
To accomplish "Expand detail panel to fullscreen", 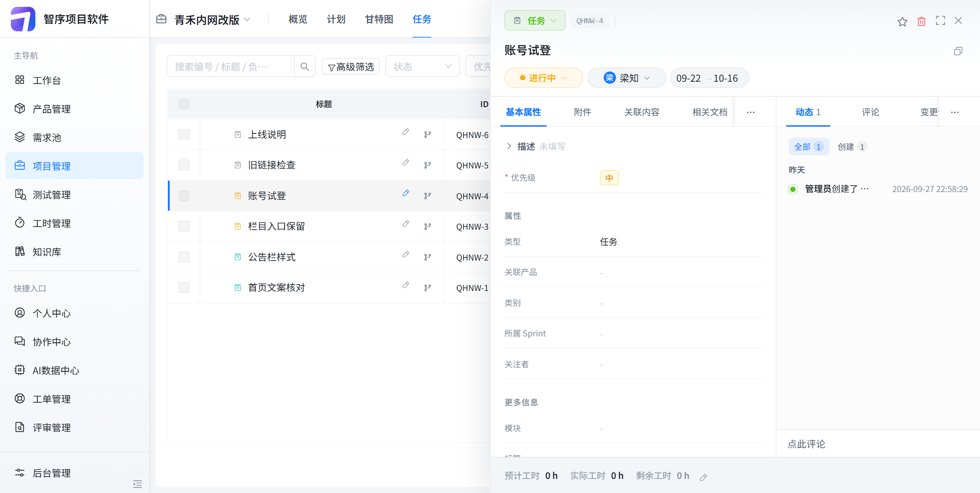I will click(941, 21).
